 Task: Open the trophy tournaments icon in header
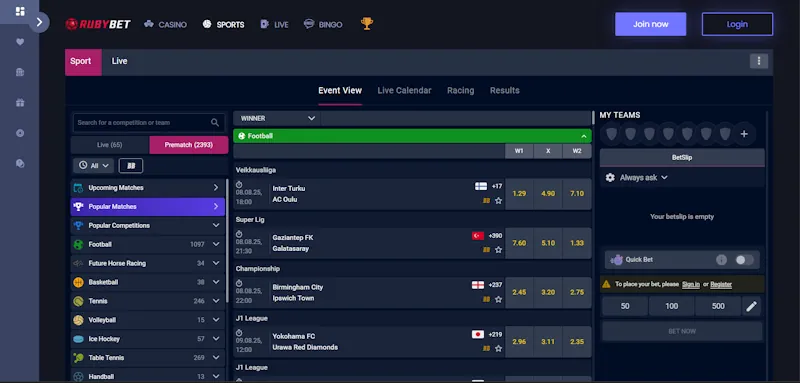point(367,24)
